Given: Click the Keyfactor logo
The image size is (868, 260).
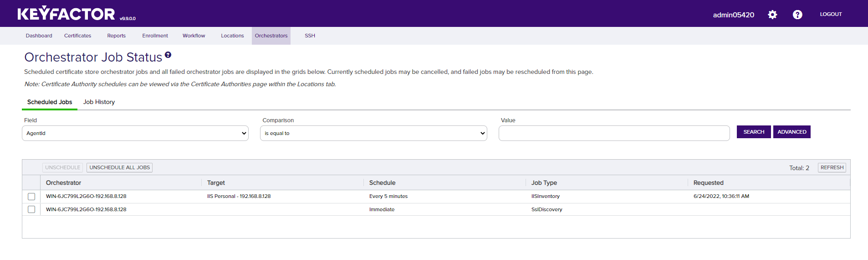Looking at the screenshot, I should [x=66, y=14].
